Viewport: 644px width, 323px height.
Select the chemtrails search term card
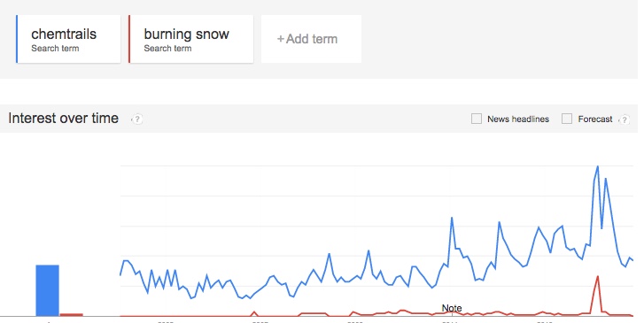[x=68, y=39]
